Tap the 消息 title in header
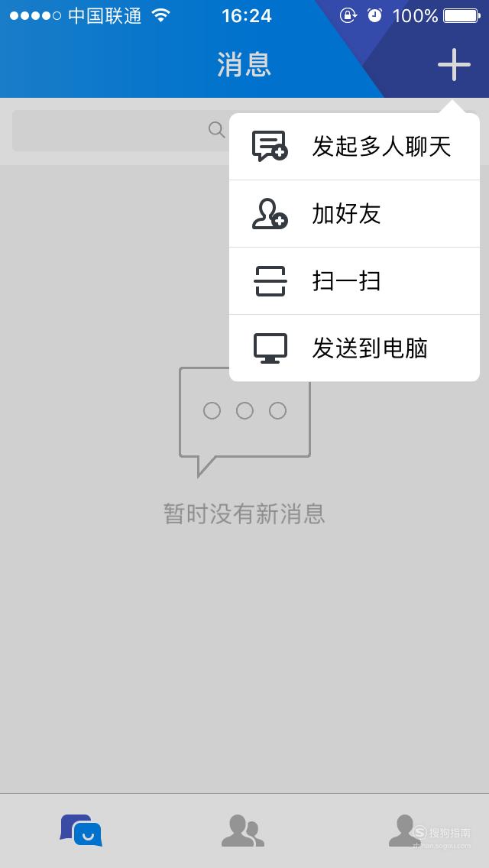 point(244,64)
